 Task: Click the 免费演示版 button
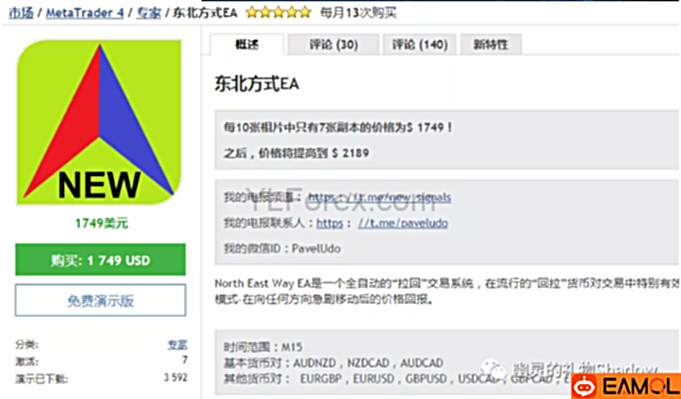100,300
